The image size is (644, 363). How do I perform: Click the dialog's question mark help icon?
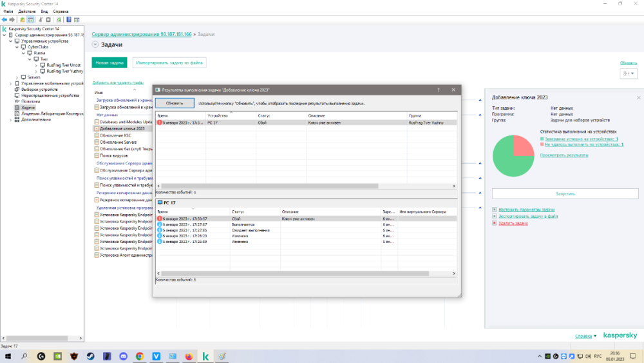pyautogui.click(x=438, y=90)
